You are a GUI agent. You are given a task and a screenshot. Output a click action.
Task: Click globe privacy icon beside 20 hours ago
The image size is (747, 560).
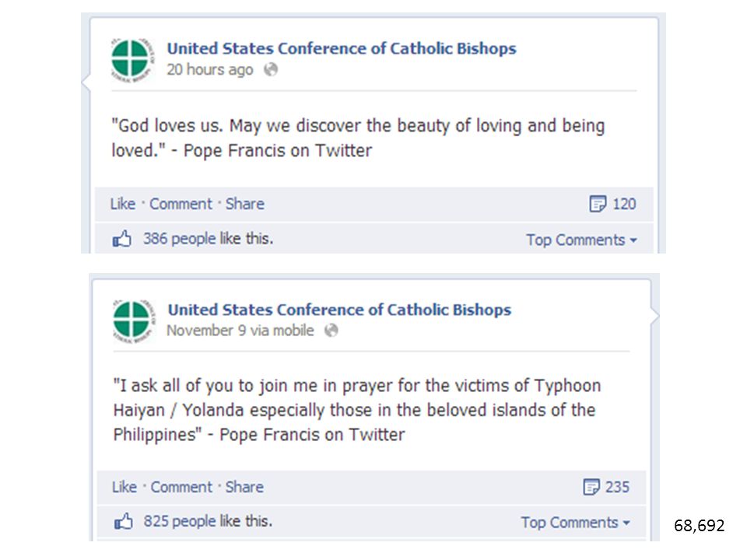271,69
